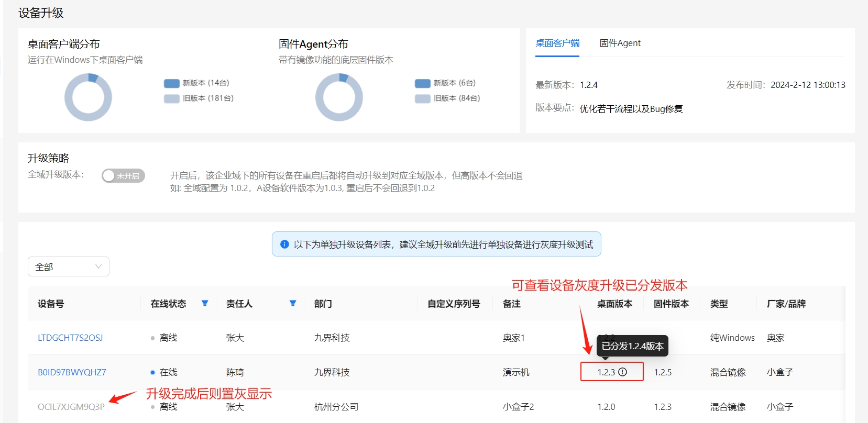Click the 旧版本 (181台) legend swatch

(x=172, y=98)
